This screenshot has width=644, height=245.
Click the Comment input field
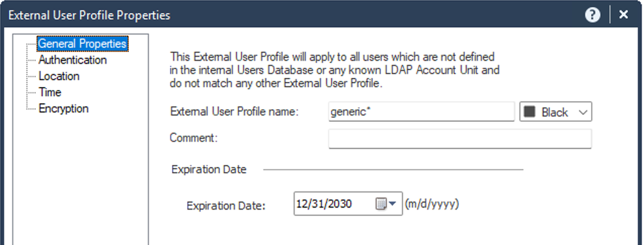click(x=460, y=139)
